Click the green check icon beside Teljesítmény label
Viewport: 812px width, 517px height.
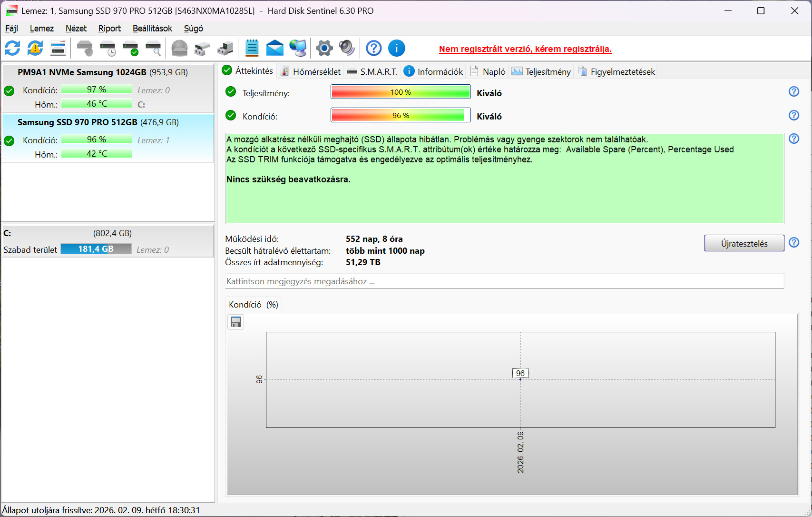pyautogui.click(x=231, y=91)
